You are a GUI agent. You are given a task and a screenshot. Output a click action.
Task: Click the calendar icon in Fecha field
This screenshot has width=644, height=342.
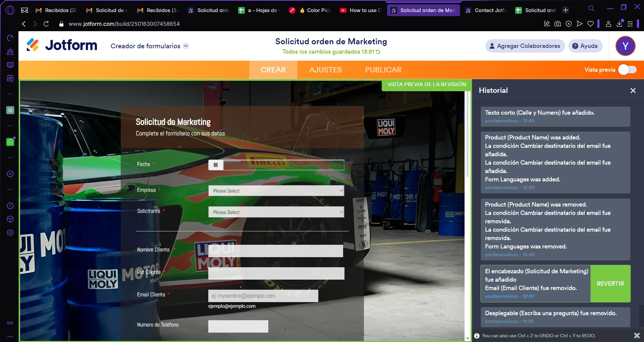point(216,165)
